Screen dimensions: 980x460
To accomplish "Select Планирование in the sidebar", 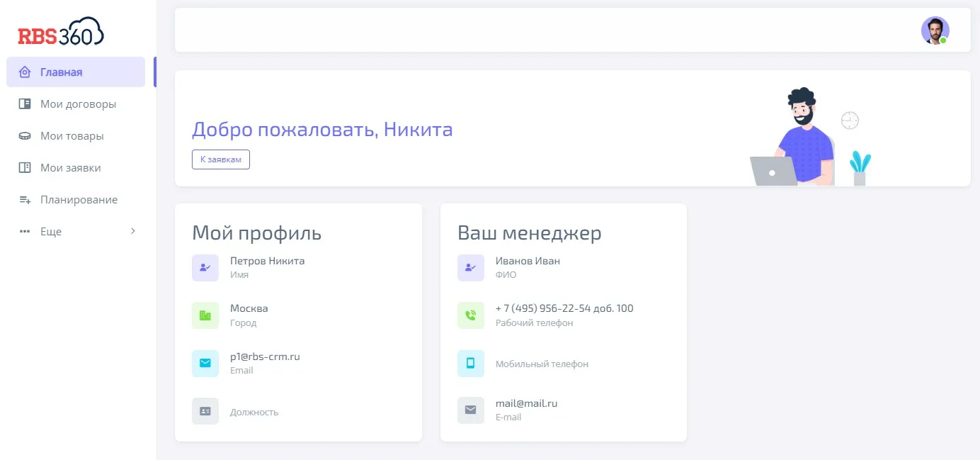I will point(79,200).
